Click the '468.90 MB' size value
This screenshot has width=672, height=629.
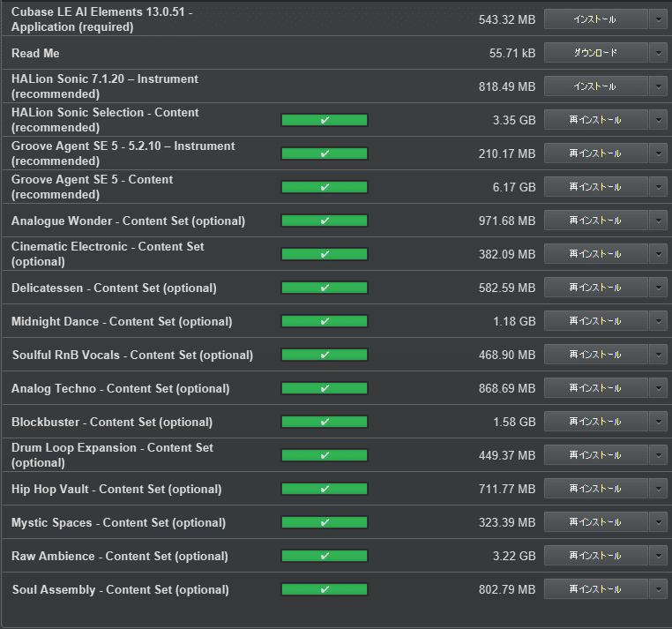click(507, 355)
